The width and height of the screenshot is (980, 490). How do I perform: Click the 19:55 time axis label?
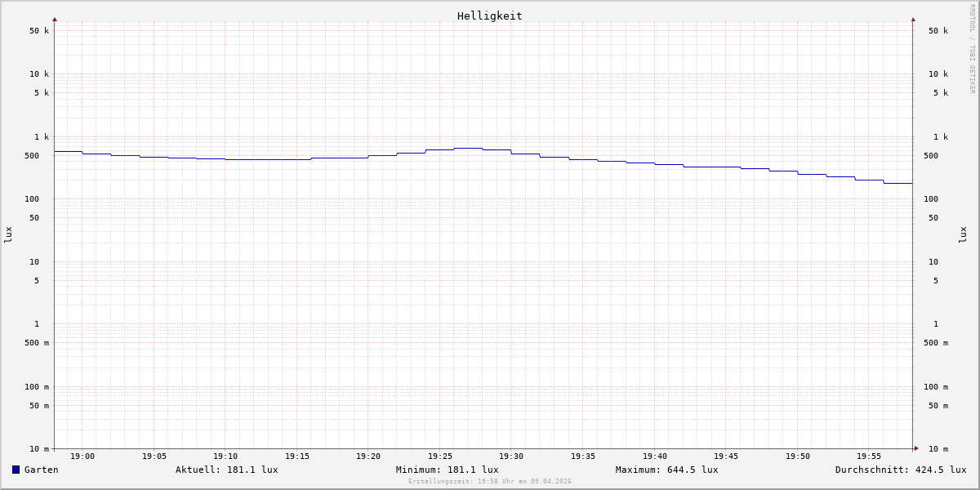(x=869, y=457)
